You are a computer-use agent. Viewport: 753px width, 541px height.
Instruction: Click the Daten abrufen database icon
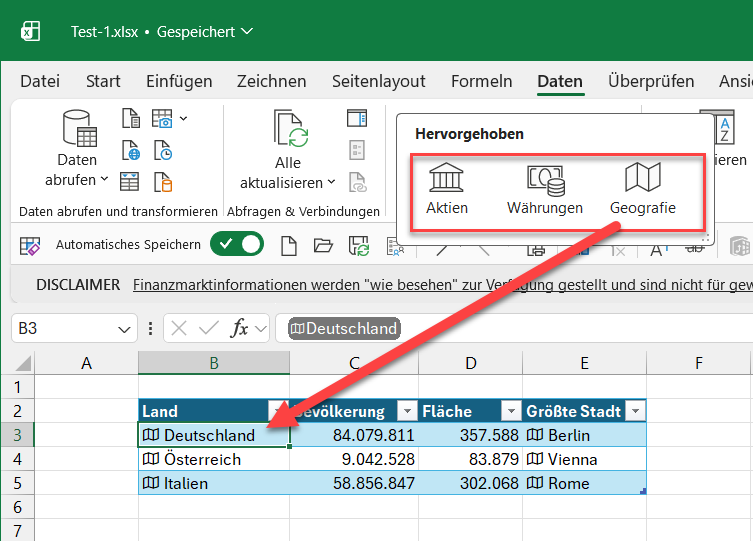click(x=78, y=129)
